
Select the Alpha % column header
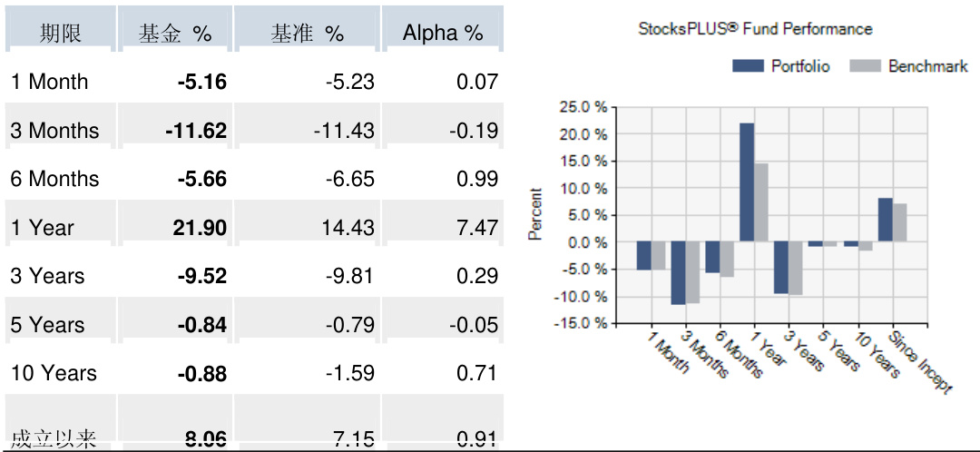tap(442, 34)
